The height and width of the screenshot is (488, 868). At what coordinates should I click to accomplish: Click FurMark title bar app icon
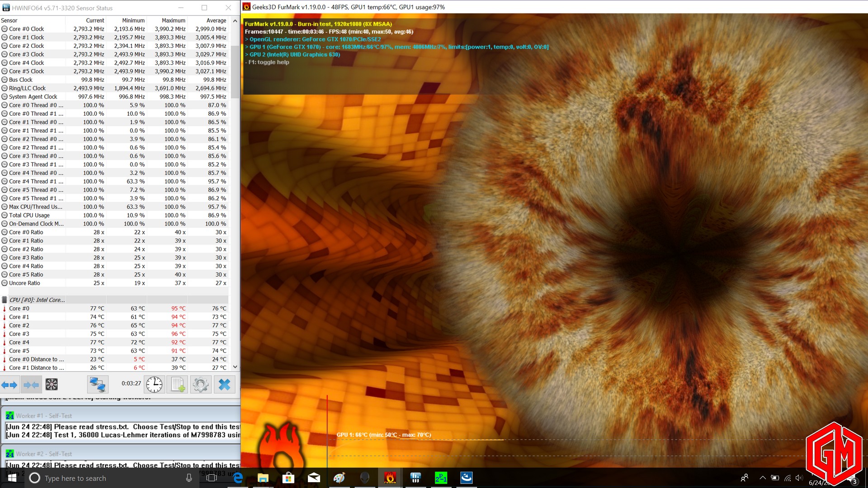click(x=246, y=7)
